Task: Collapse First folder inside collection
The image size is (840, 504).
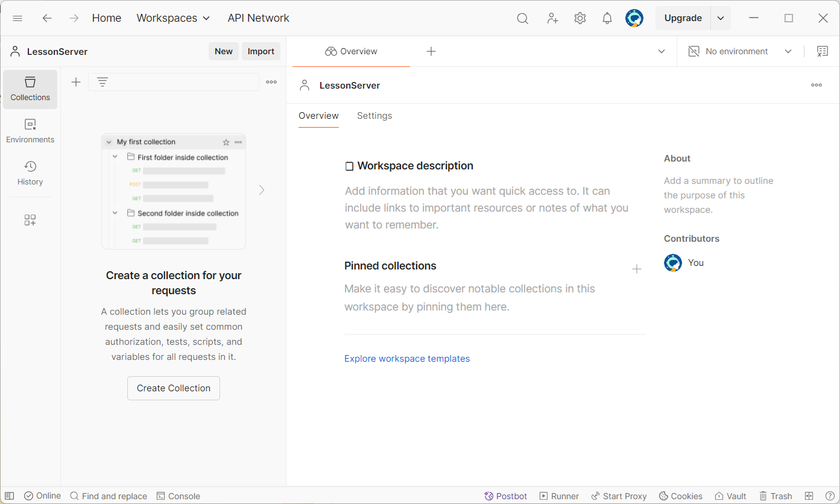Action: [x=115, y=157]
